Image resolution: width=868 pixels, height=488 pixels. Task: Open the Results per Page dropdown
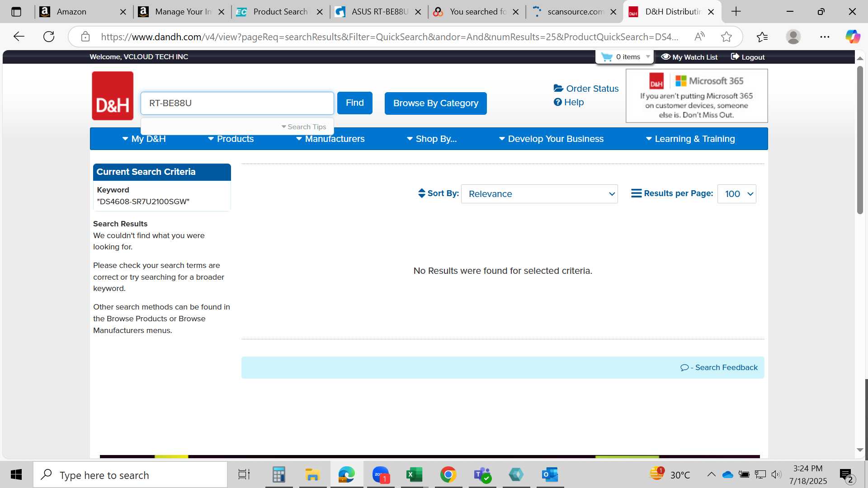click(736, 194)
